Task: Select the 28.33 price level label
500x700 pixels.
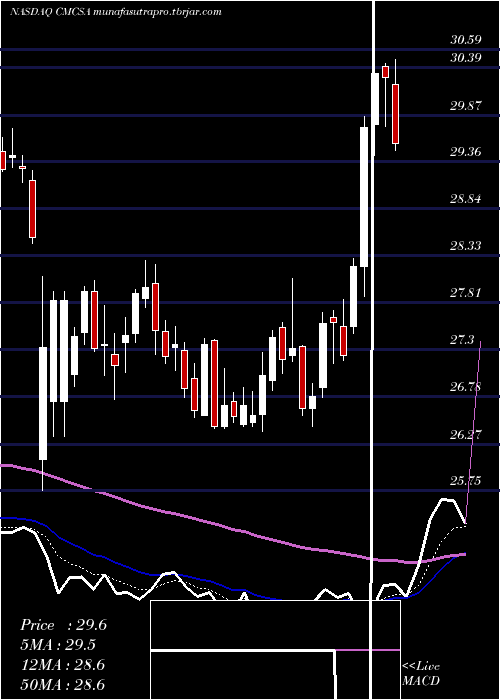Action: (x=466, y=246)
